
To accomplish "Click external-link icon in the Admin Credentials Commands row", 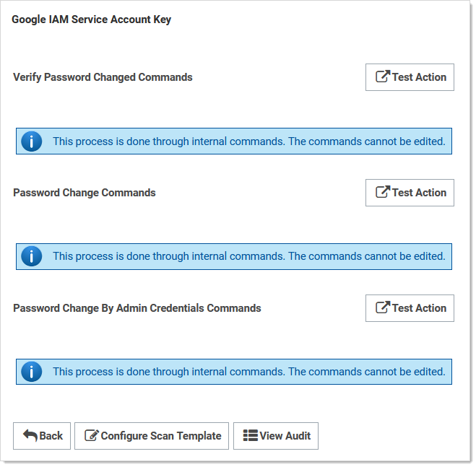I will (x=383, y=307).
